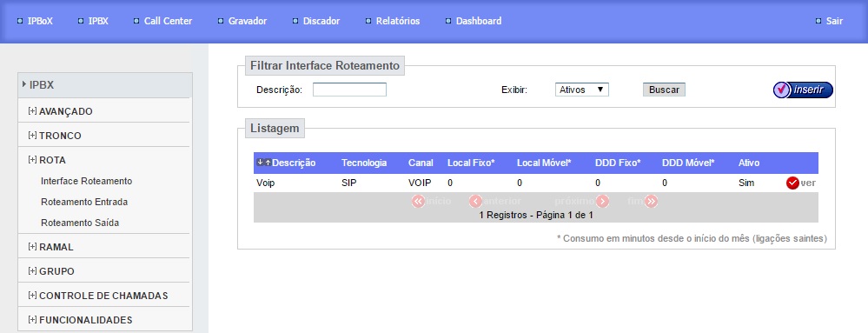Viewport: 868px width, 333px height.
Task: Click the Ativo column header
Action: click(x=749, y=163)
